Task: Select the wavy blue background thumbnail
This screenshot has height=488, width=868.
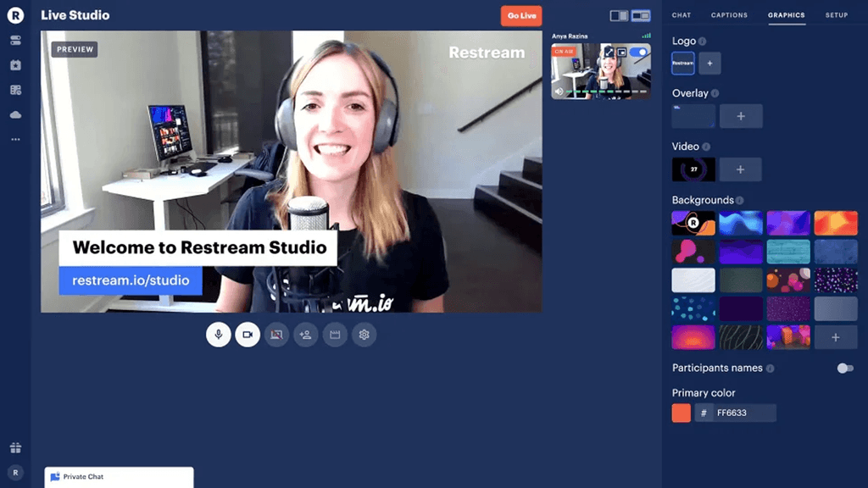Action: click(741, 222)
